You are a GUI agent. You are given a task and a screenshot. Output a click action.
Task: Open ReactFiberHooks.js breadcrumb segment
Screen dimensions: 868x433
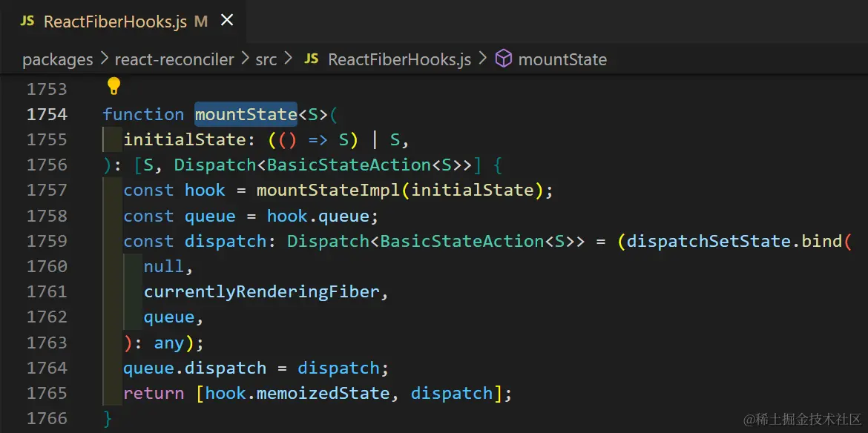(399, 60)
